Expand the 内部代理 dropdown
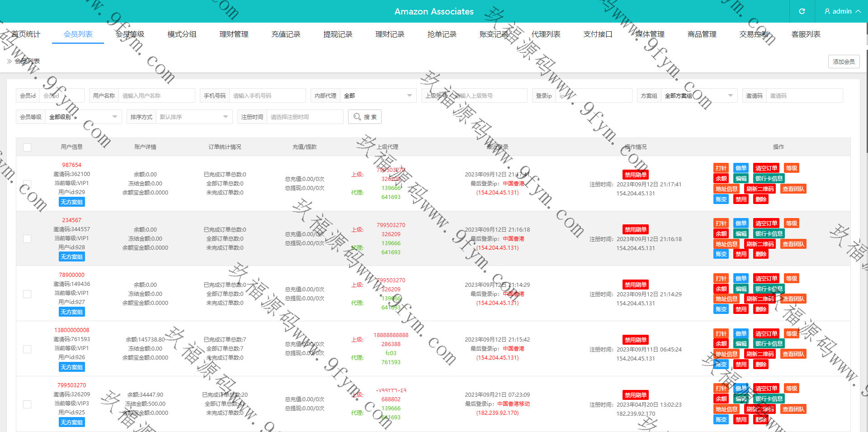 tap(377, 96)
